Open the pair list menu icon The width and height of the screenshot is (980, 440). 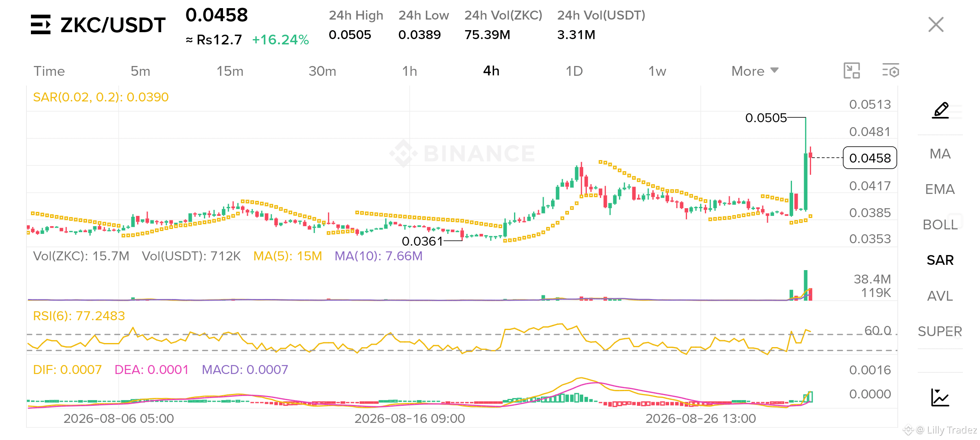(x=41, y=24)
